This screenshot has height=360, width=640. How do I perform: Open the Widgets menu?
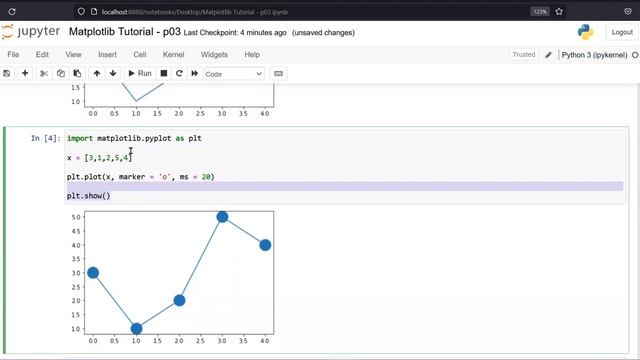(214, 55)
